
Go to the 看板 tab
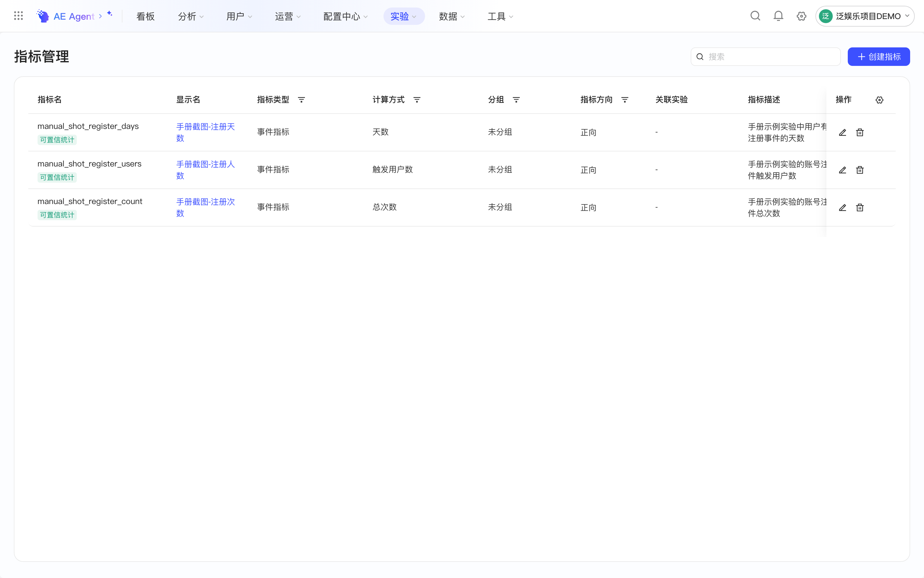146,16
